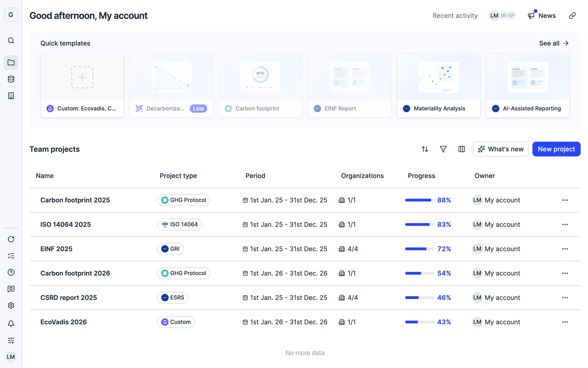This screenshot has width=588, height=368.
Task: Open the feedback chat icon in the sidebar
Action: 11,289
